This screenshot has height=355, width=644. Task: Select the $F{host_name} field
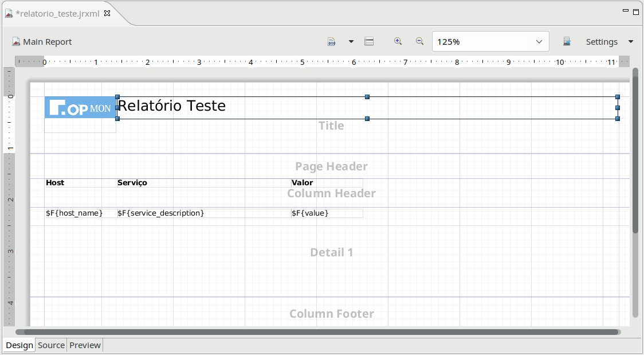pyautogui.click(x=74, y=213)
